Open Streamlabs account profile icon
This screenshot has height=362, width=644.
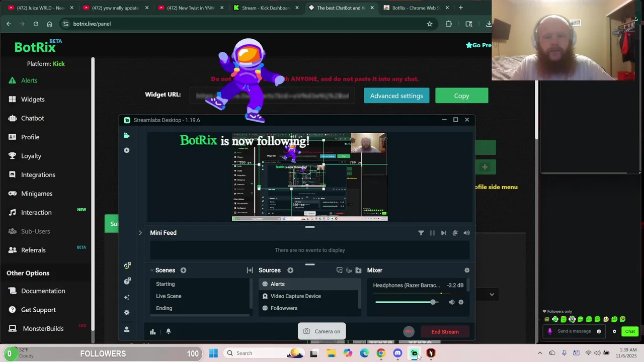click(x=127, y=329)
